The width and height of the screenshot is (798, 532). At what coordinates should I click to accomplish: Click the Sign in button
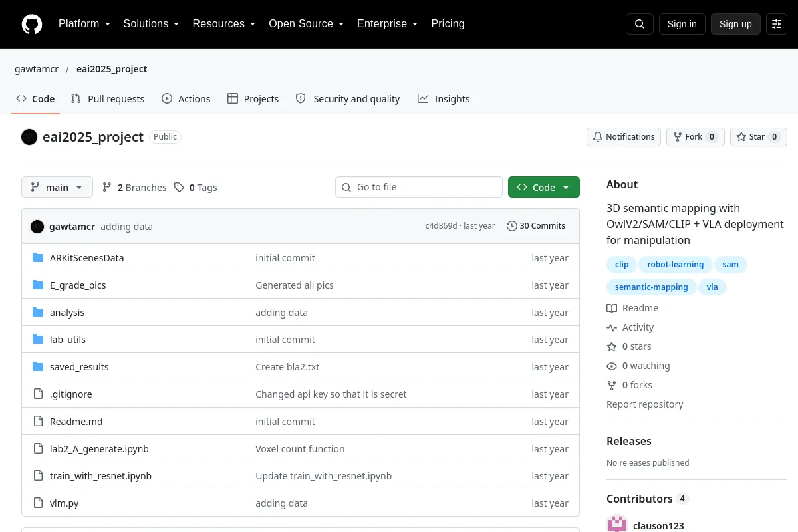click(x=682, y=24)
